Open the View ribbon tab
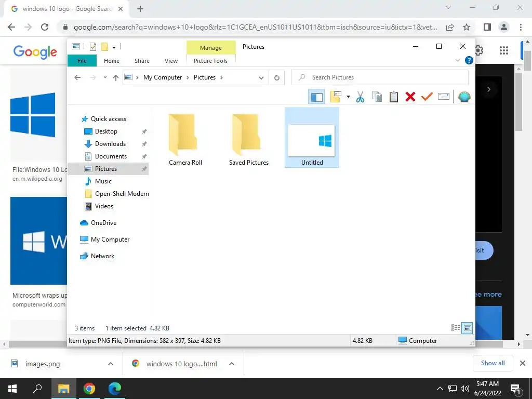Image resolution: width=532 pixels, height=399 pixels. (x=171, y=61)
